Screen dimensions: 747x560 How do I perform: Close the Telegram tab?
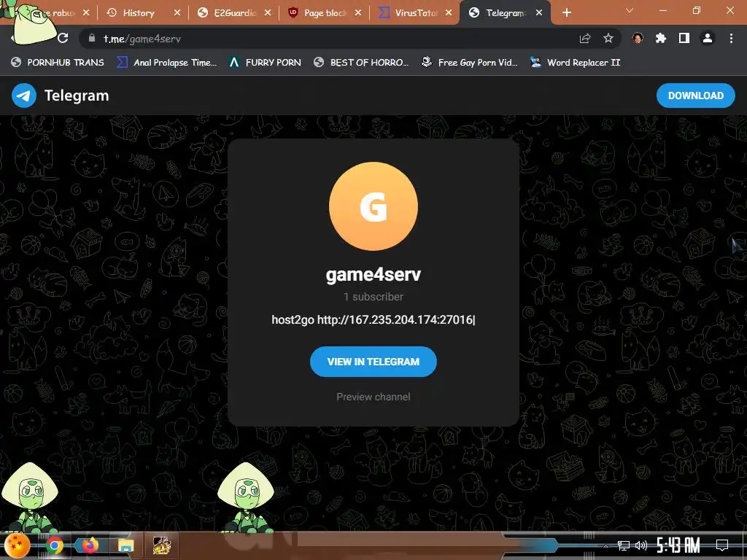point(539,13)
